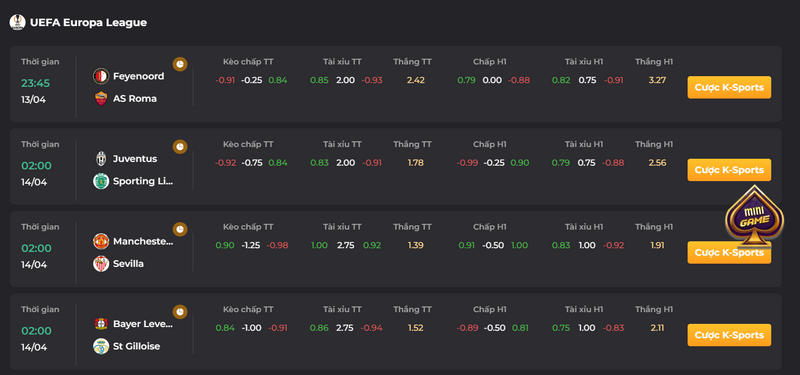This screenshot has width=800, height=375.
Task: Click the Sevilla team crest
Action: (x=101, y=264)
